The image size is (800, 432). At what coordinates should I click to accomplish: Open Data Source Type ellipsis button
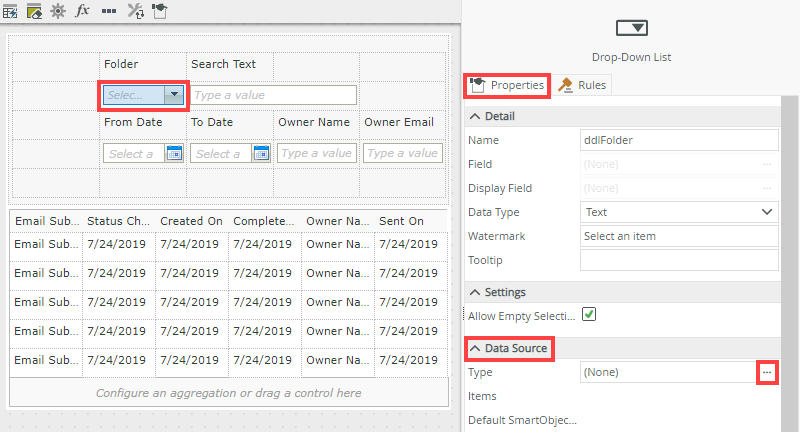[767, 372]
